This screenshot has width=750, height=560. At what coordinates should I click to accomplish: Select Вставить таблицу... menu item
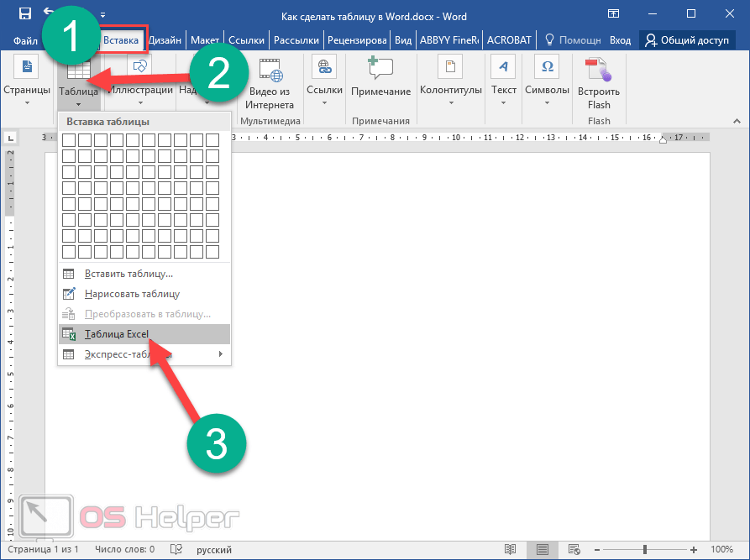[128, 274]
